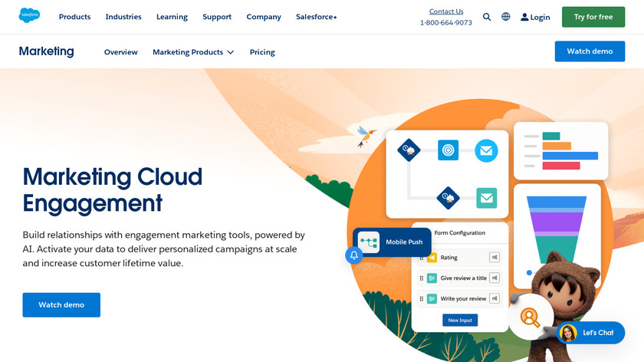Click the Watch demo button under hero text
Screen dimensions: 644x362
coord(61,305)
